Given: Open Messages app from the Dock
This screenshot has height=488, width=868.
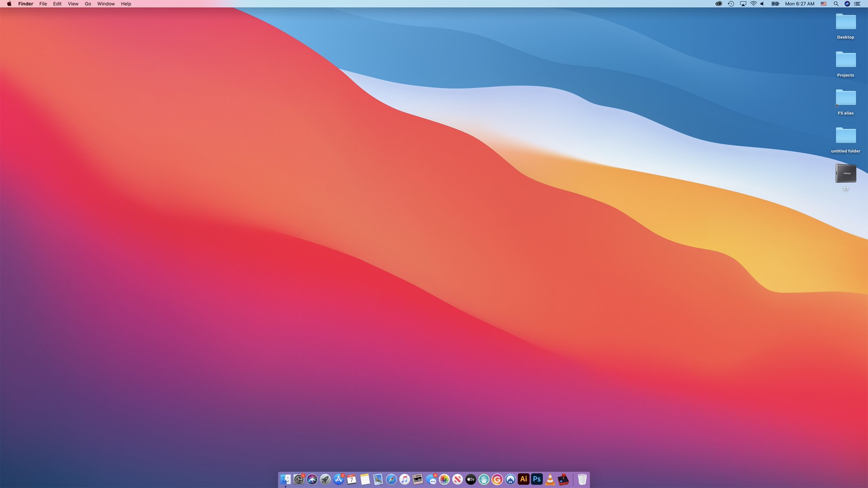Looking at the screenshot, I should point(431,479).
